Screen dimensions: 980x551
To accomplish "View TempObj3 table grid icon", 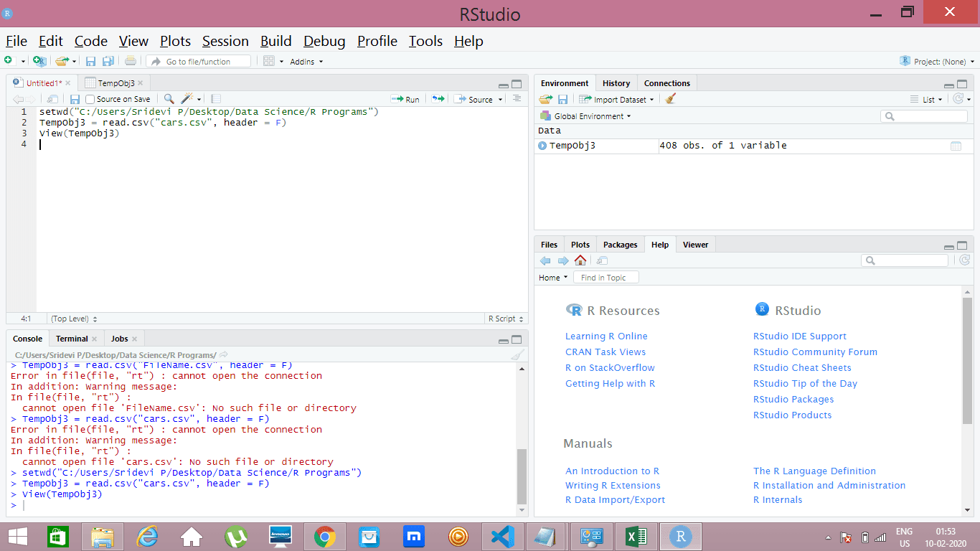I will point(956,146).
